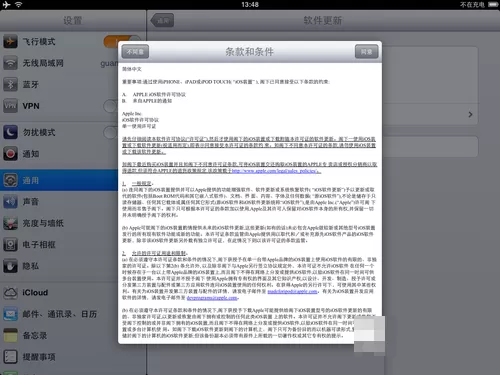Tap the battery icon in status bar
Screen dimensions: 500x375
[x=493, y=5]
